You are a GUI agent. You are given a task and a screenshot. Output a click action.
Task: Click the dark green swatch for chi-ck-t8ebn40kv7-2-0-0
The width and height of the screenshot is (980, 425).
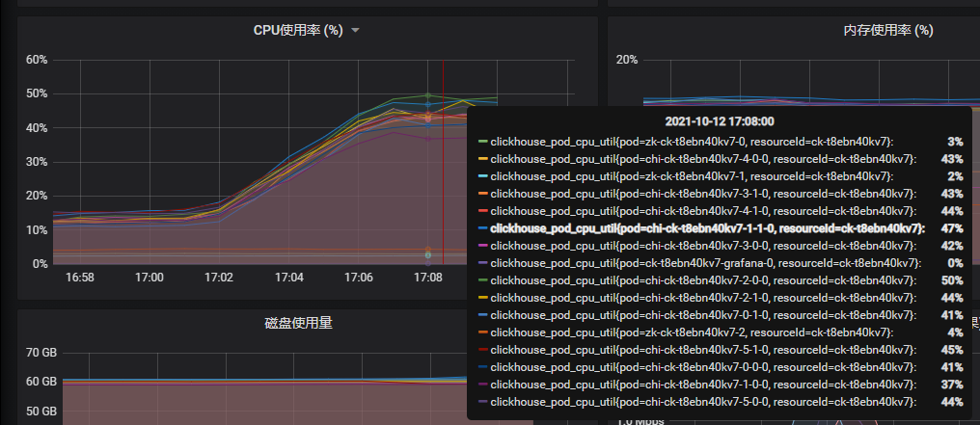[x=482, y=280]
